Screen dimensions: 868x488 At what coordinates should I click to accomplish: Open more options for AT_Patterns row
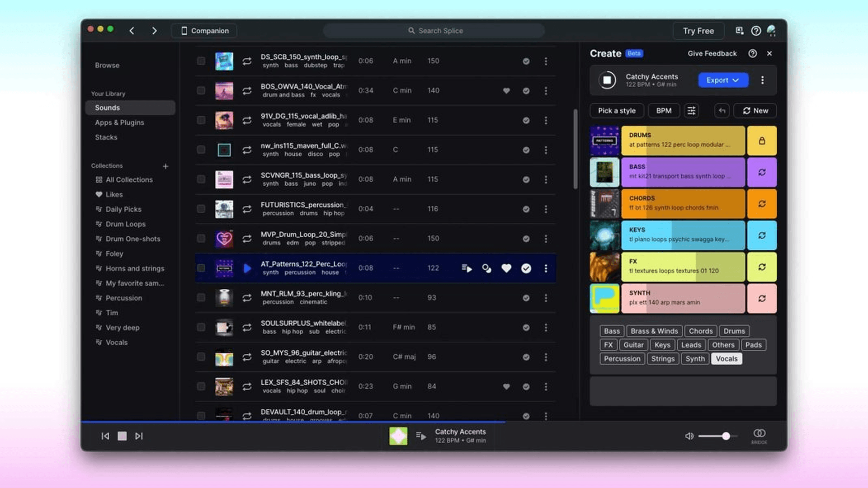[546, 268]
